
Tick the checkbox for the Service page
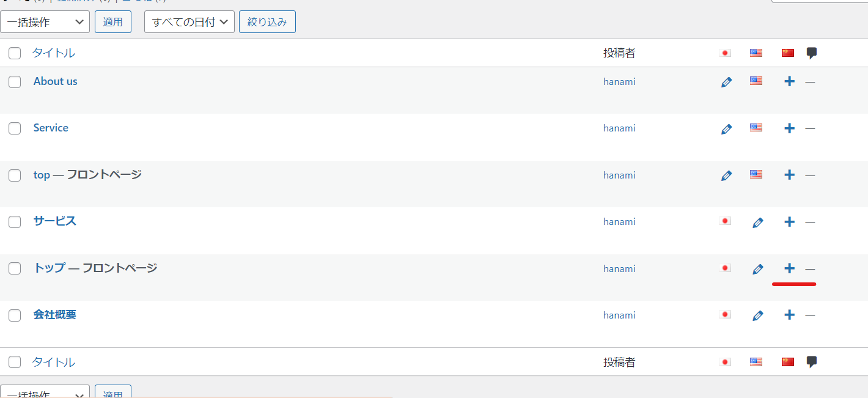pyautogui.click(x=15, y=128)
